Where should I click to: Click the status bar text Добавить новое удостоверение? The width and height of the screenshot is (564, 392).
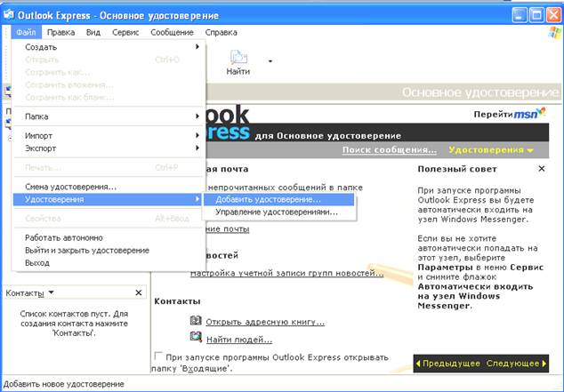[x=64, y=384]
